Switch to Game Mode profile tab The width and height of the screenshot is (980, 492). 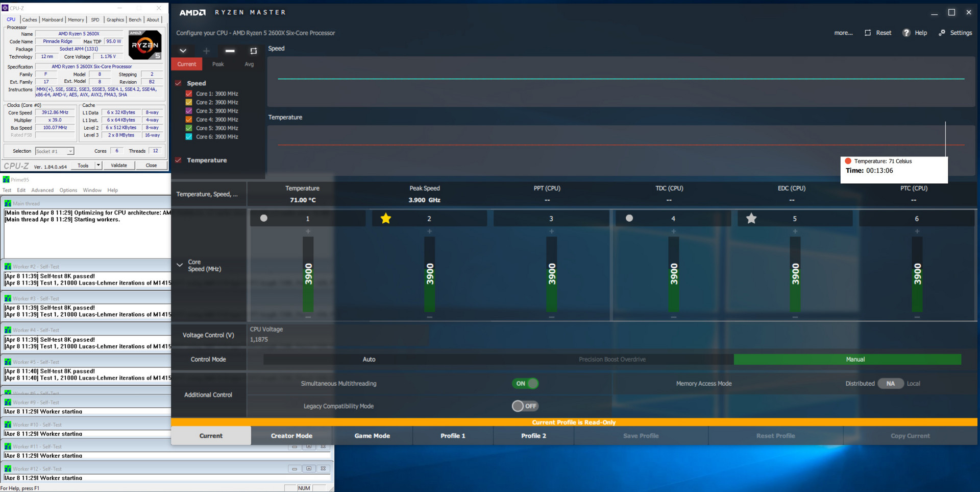pyautogui.click(x=372, y=436)
